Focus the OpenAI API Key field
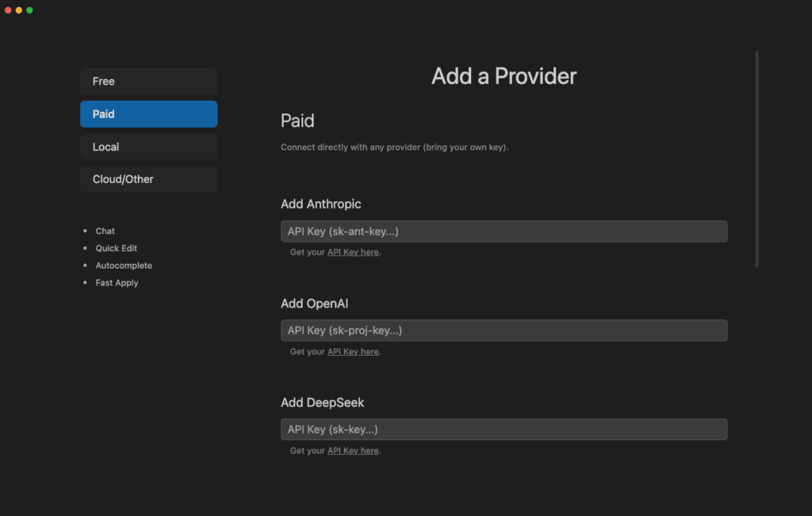Image resolution: width=812 pixels, height=516 pixels. click(x=504, y=331)
